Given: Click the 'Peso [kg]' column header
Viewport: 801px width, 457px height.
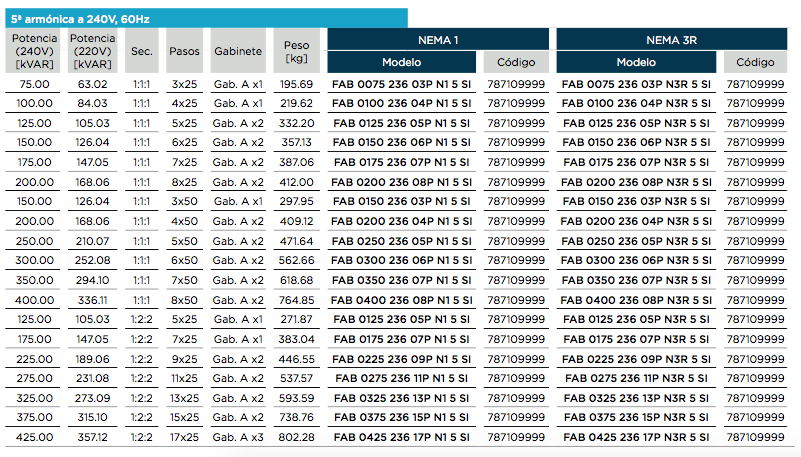Looking at the screenshot, I should tap(296, 51).
